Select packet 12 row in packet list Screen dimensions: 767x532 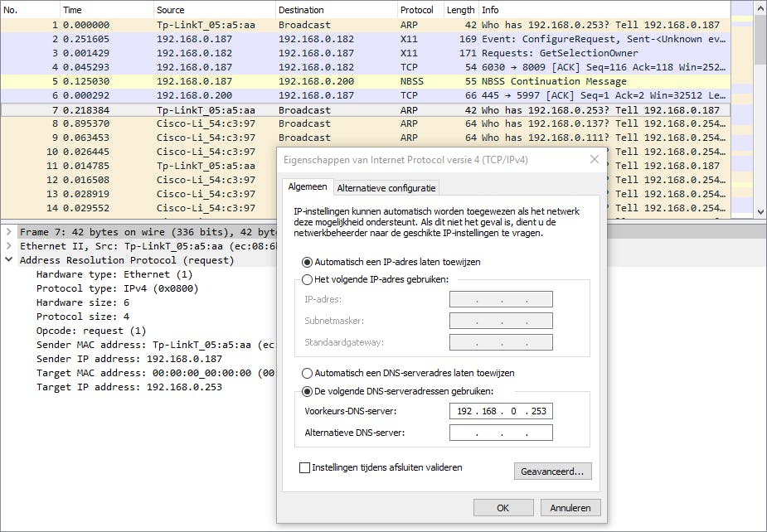pos(138,180)
